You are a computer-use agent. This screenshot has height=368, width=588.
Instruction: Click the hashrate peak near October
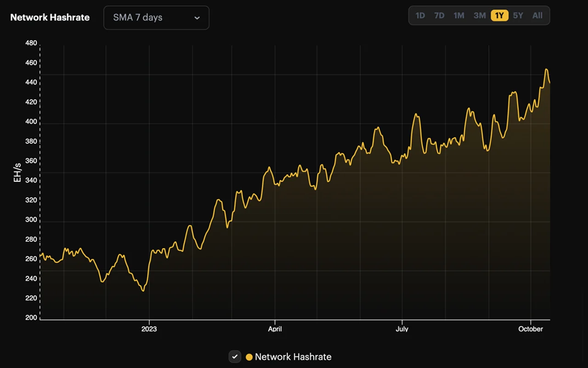(x=546, y=69)
